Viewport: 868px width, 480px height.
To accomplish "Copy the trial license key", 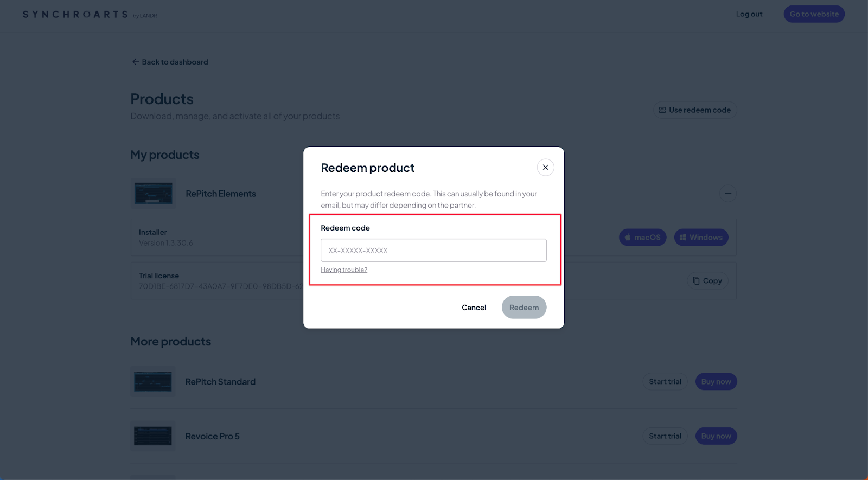I will coord(707,281).
